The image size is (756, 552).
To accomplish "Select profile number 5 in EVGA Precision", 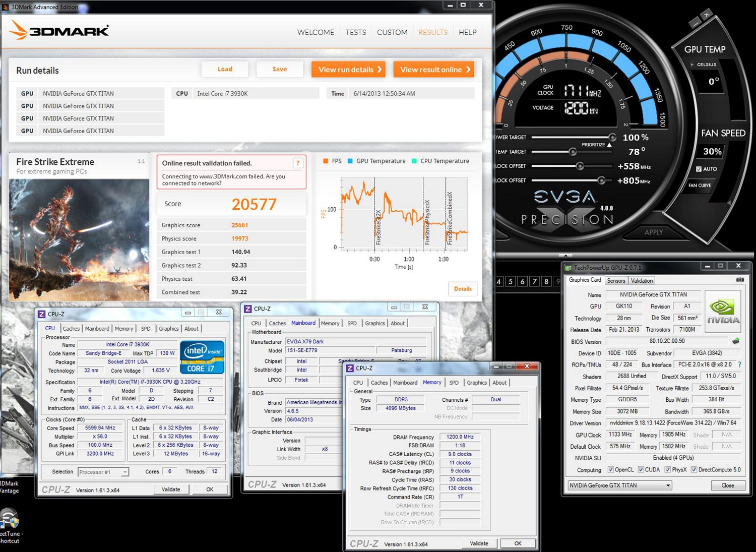I will pyautogui.click(x=511, y=281).
